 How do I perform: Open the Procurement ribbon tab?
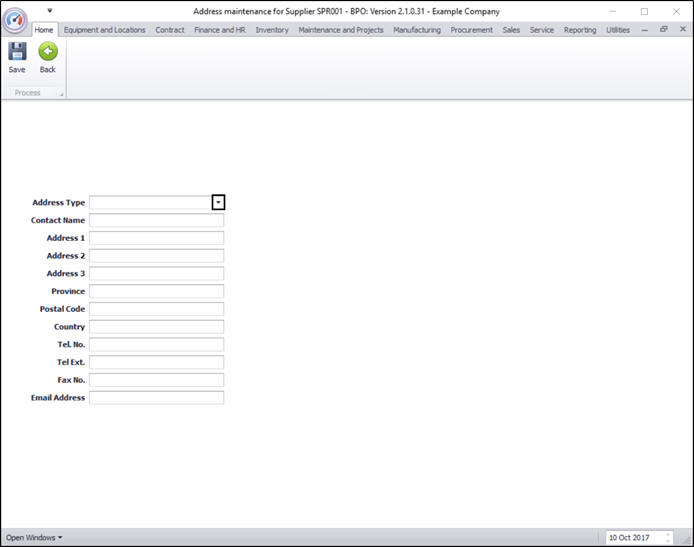(471, 30)
